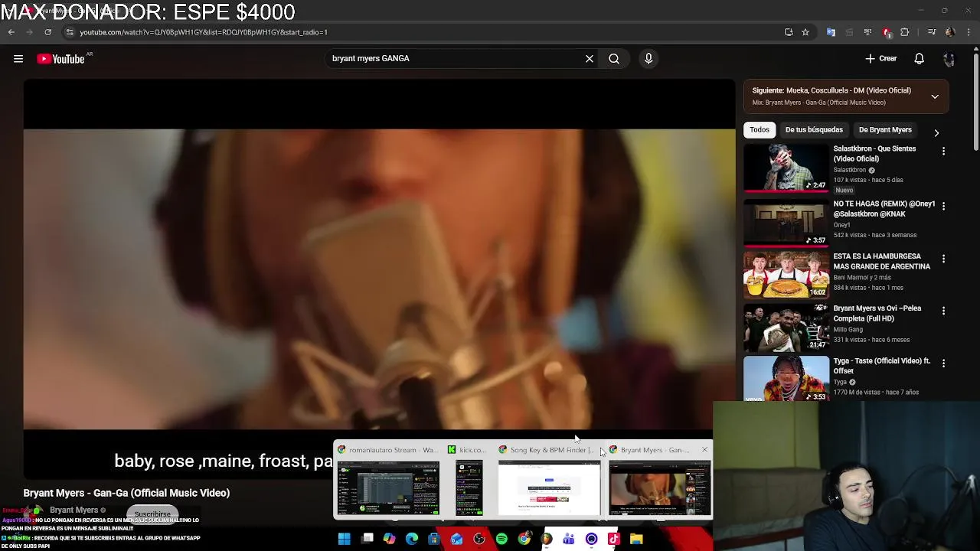Reload the page with browser refresh
Viewport: 980px width, 551px height.
(47, 32)
